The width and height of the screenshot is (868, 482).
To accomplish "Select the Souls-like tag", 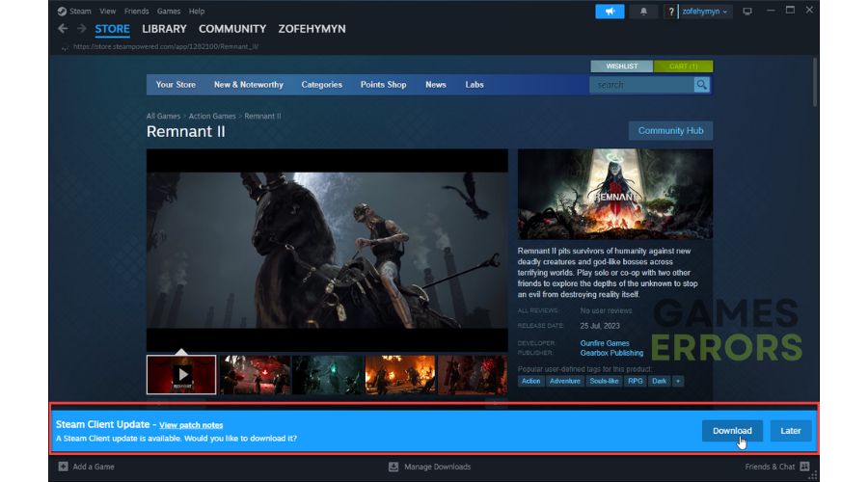I will 604,381.
